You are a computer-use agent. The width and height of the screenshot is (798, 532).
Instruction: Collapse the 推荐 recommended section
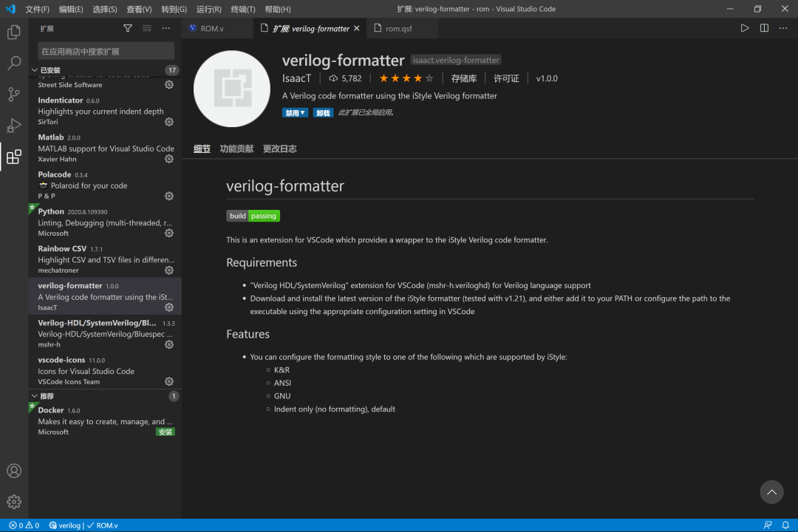[x=34, y=396]
